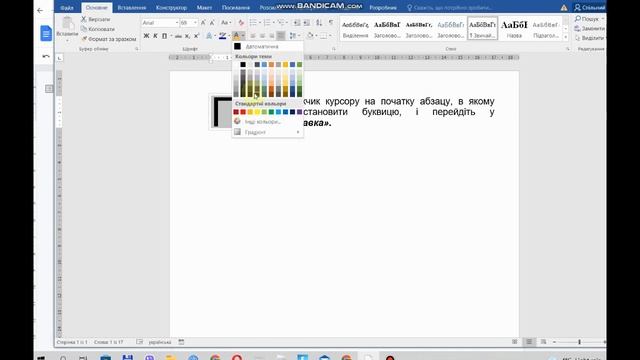The height and width of the screenshot is (360, 640).
Task: Click the Font Color letter A icon
Action: click(x=236, y=36)
